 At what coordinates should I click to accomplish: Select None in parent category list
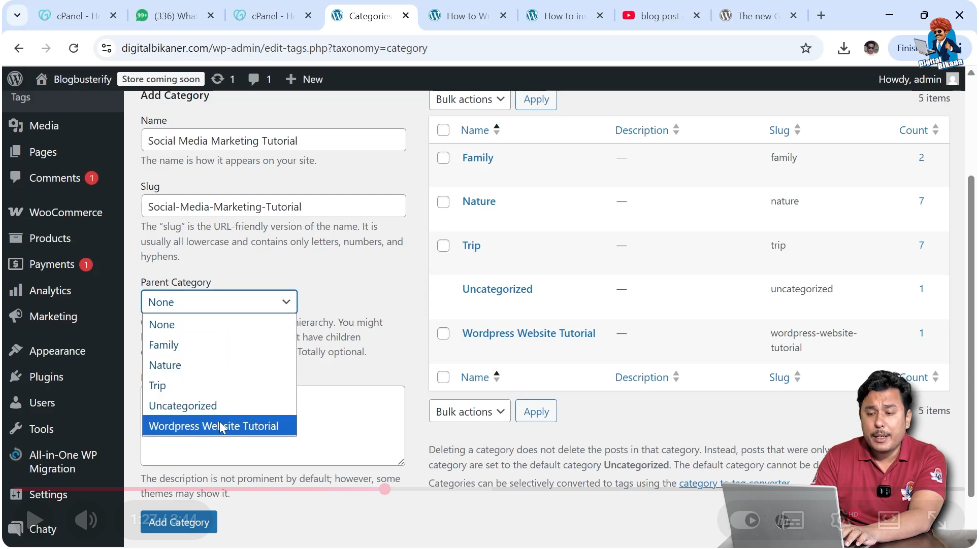point(219,325)
